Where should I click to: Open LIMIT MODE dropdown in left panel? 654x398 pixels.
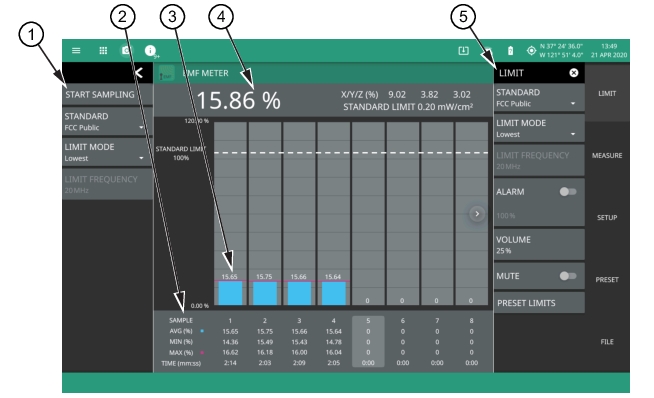point(107,152)
